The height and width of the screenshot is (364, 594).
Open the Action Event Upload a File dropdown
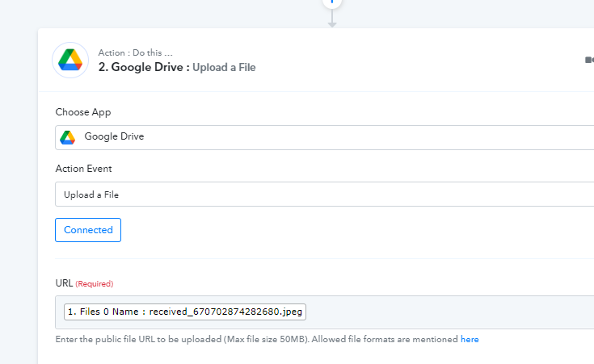(325, 195)
